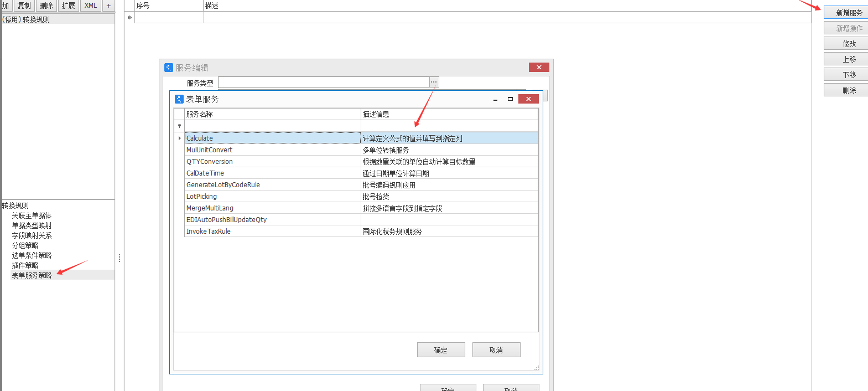Click the 扩展 toolbar button
The height and width of the screenshot is (391, 868).
tap(69, 6)
